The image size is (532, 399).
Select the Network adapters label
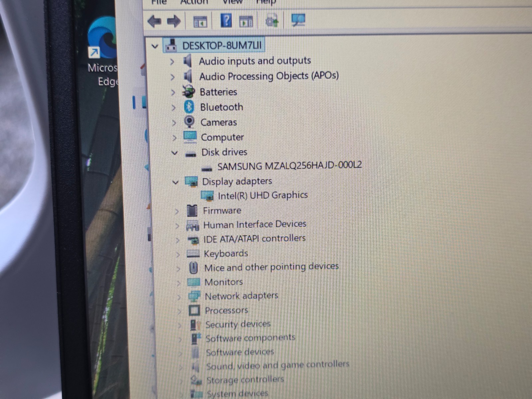click(x=241, y=296)
